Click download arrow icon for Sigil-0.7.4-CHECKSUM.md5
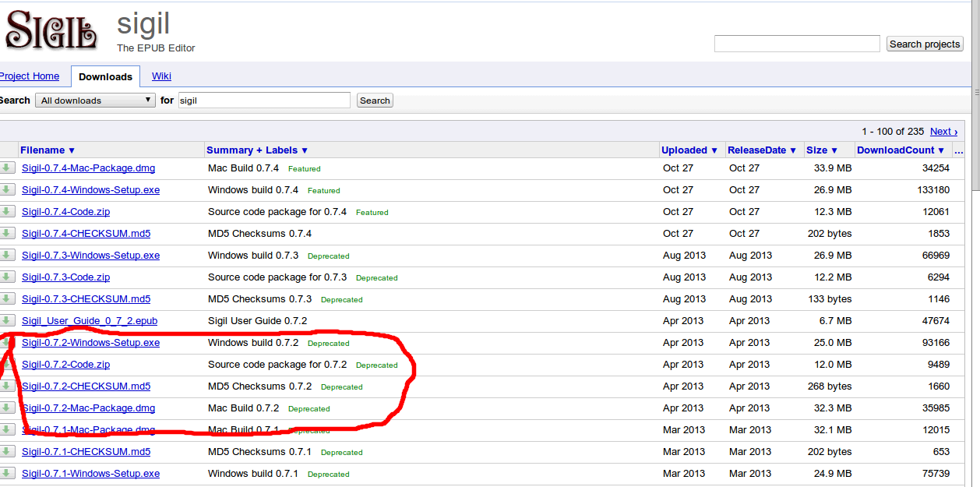The width and height of the screenshot is (980, 487). coord(8,233)
